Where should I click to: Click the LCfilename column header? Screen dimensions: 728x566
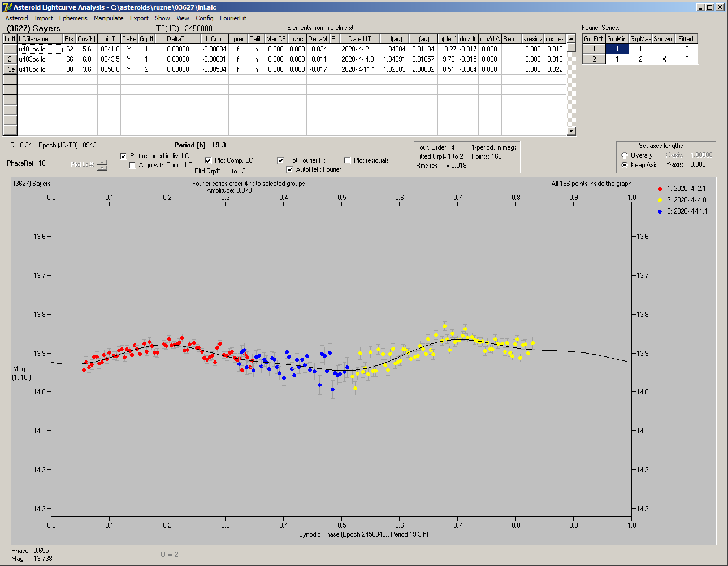(x=40, y=39)
